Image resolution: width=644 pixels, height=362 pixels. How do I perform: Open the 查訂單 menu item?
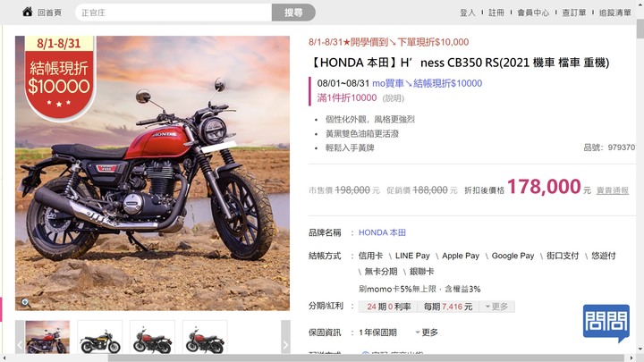pos(574,13)
